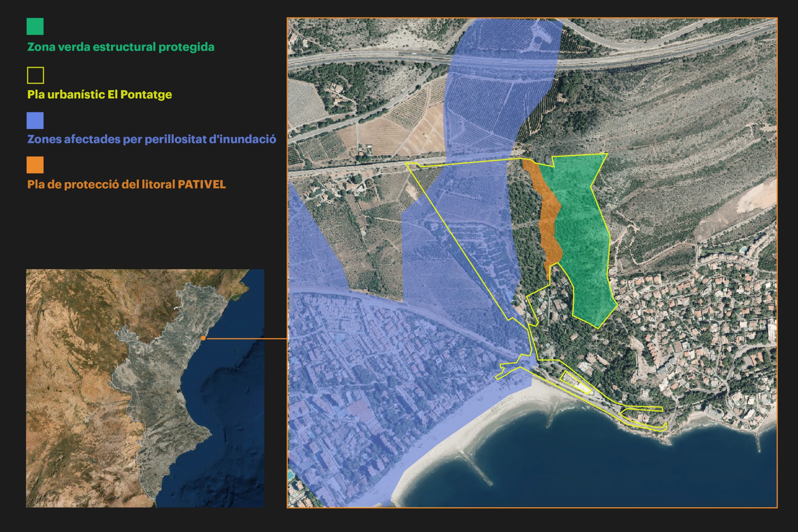Click the orange PATIVEL legend swatch

(35, 165)
